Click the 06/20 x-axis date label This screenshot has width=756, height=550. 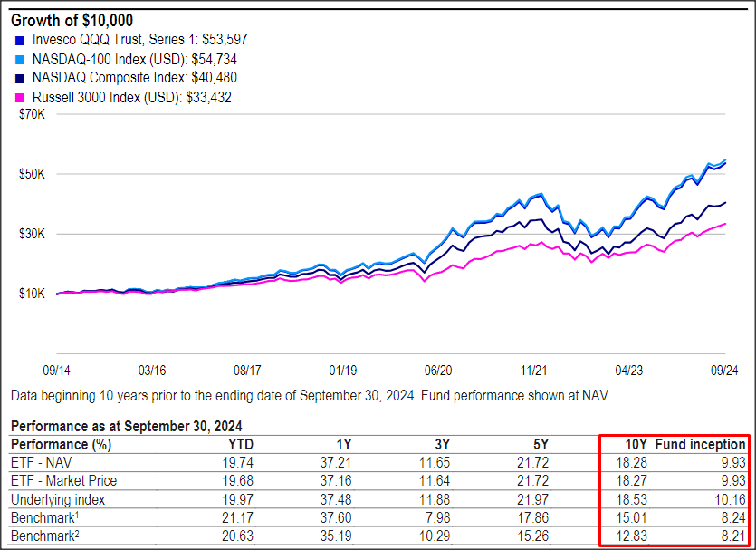tap(438, 371)
